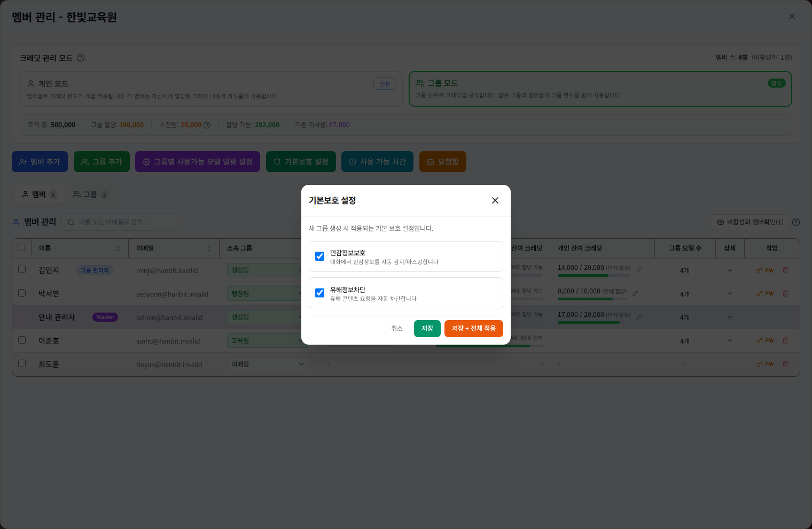Viewport: 812px width, 529px height.
Task: Sort by the 이메일 column arrows
Action: point(209,248)
